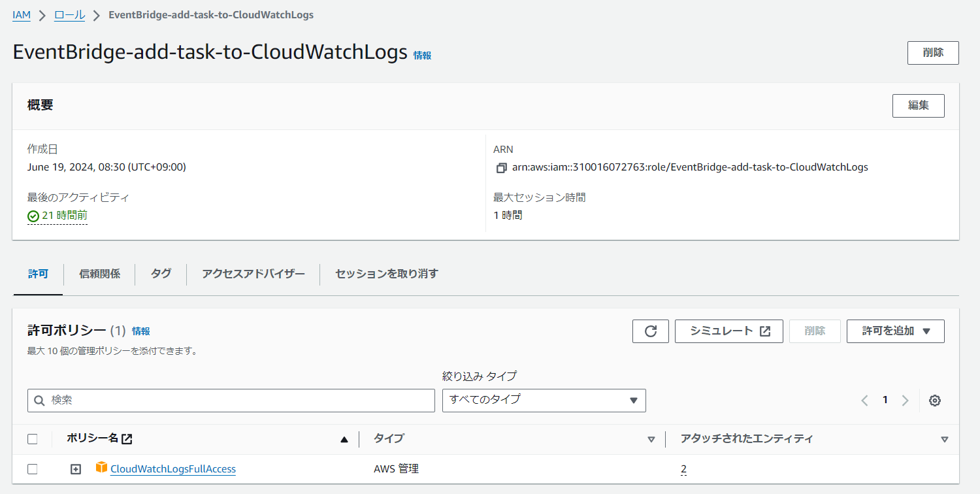This screenshot has height=494, width=980.
Task: Switch to the 信頼関係 tab
Action: pyautogui.click(x=99, y=274)
